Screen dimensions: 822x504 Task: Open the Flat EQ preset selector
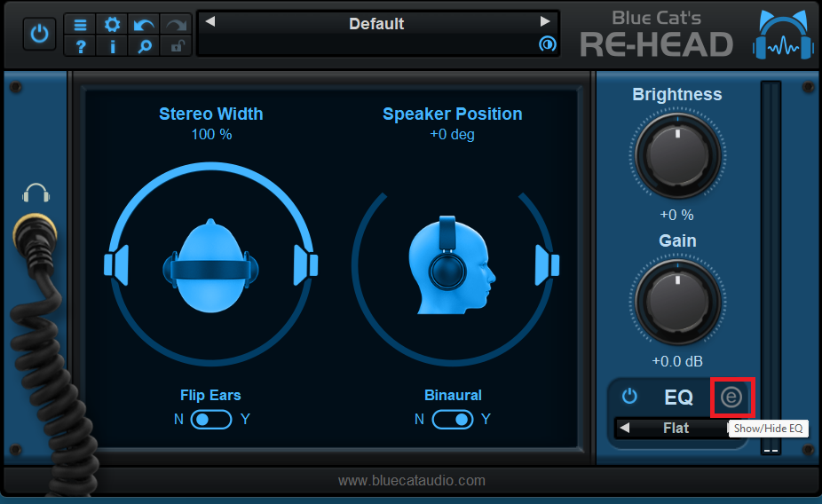coord(676,428)
